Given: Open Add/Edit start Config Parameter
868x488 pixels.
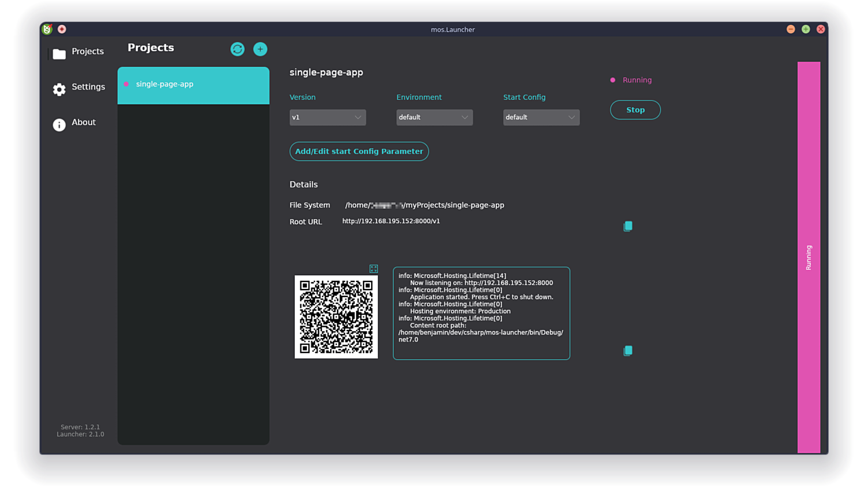Looking at the screenshot, I should pyautogui.click(x=359, y=151).
